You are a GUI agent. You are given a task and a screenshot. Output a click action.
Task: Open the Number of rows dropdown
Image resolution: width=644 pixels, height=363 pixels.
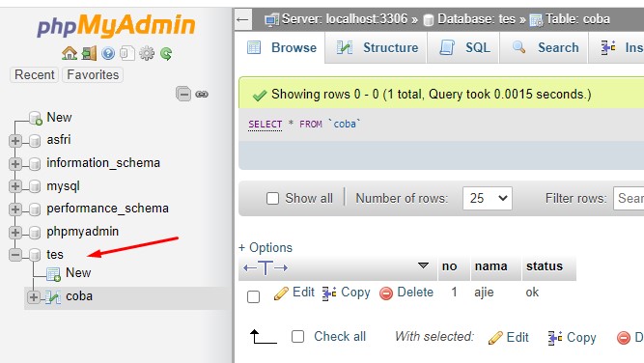(x=488, y=198)
